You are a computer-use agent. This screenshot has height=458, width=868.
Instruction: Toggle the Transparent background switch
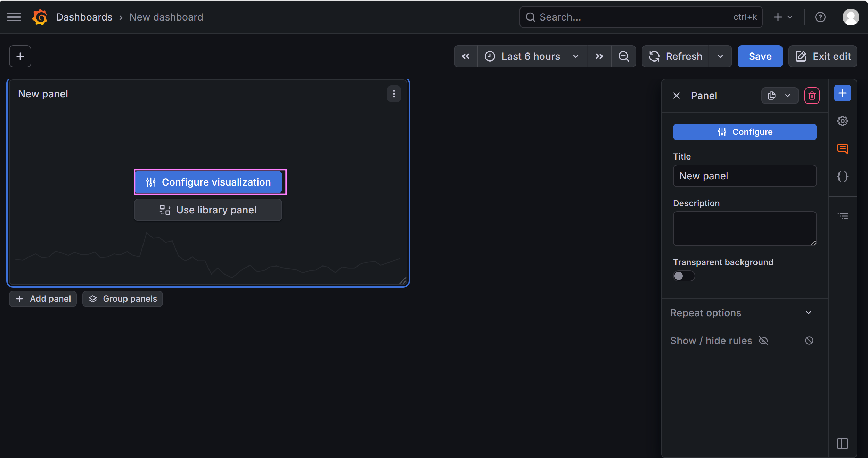click(684, 276)
